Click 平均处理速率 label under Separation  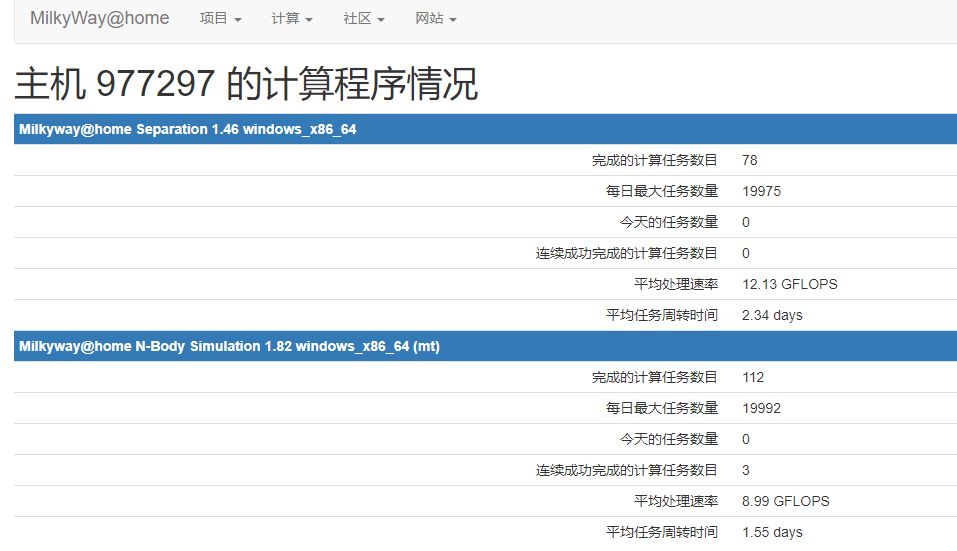(676, 284)
